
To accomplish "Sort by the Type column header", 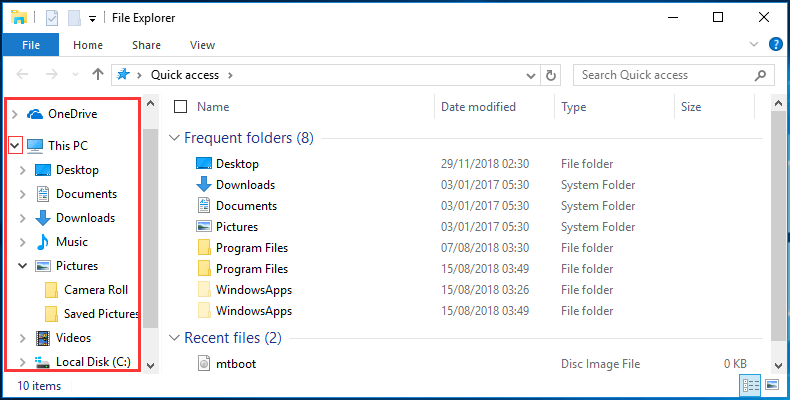I will coord(573,107).
